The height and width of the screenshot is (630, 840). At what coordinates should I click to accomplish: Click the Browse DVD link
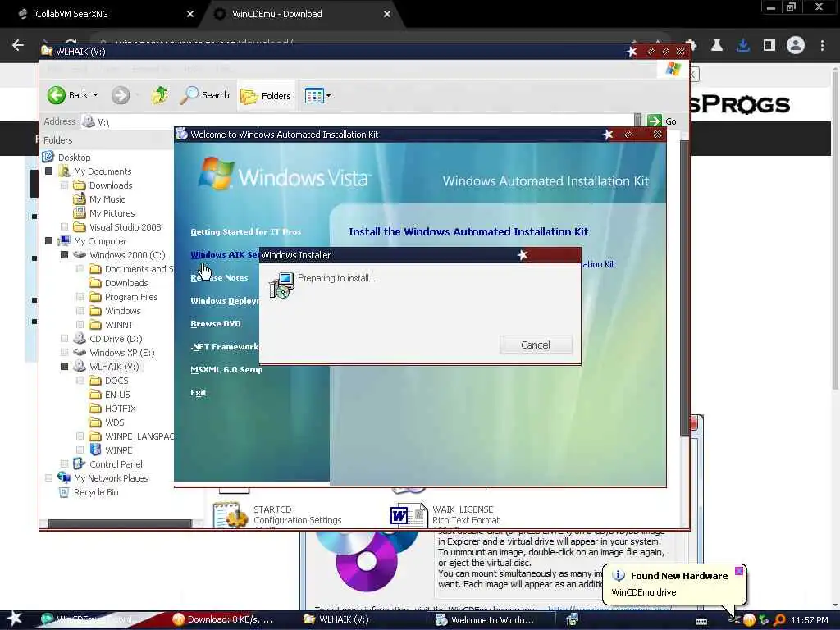216,323
